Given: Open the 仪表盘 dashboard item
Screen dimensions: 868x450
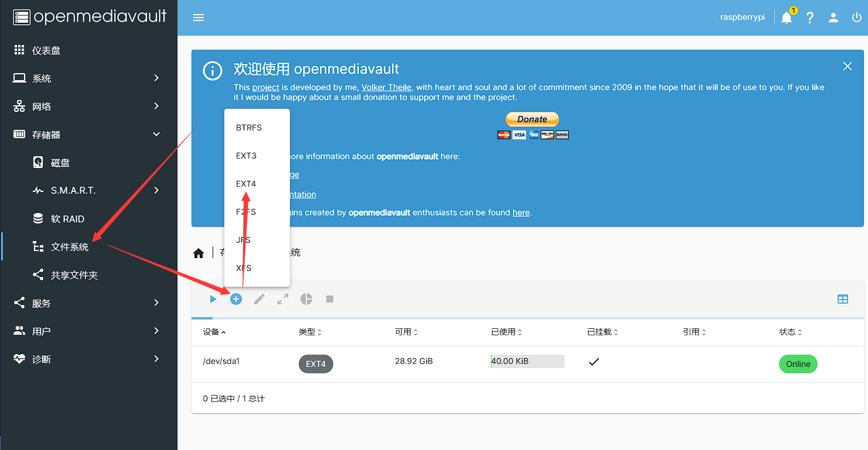Looking at the screenshot, I should coord(88,50).
